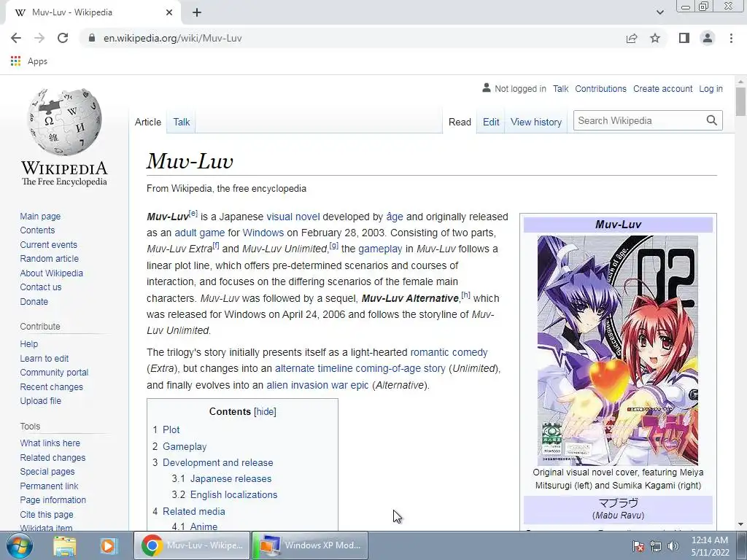Open Upload file in sidebar
This screenshot has height=560, width=747.
(x=41, y=401)
